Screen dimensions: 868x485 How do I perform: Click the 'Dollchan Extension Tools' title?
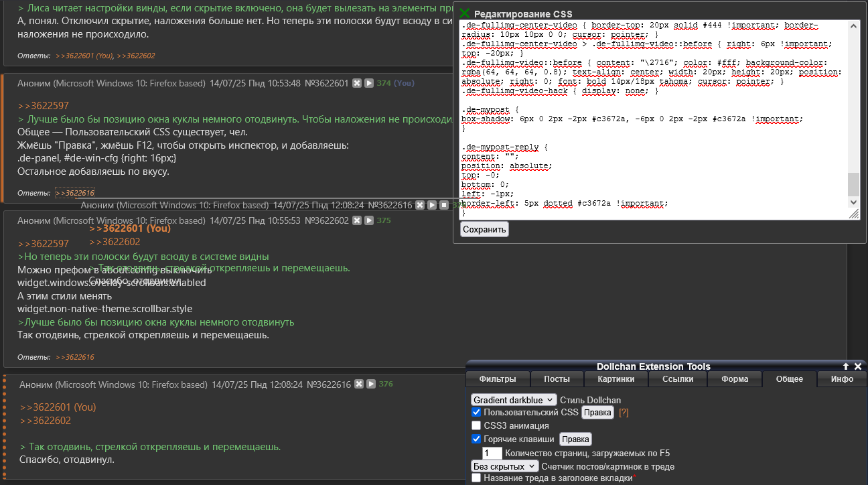(x=654, y=366)
